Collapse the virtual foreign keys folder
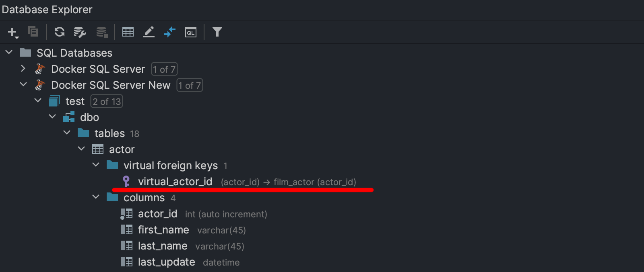This screenshot has height=272, width=644. tap(96, 165)
